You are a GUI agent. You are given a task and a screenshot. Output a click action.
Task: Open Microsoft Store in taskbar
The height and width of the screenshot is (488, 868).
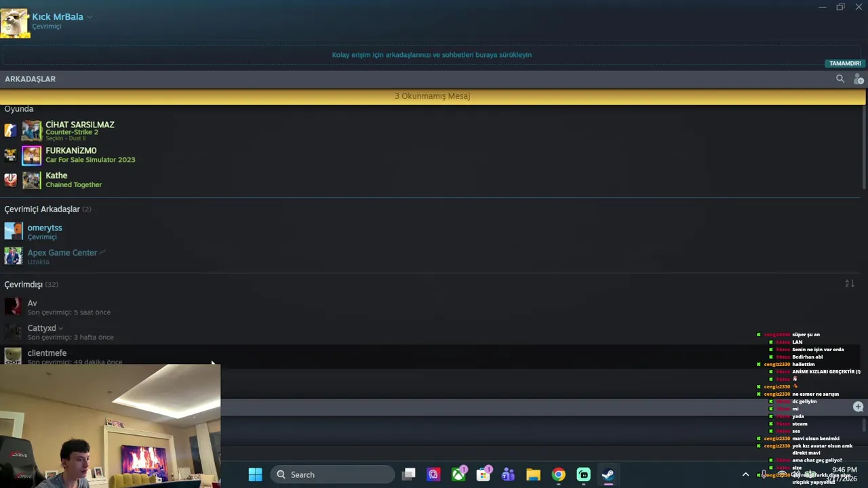tap(484, 474)
